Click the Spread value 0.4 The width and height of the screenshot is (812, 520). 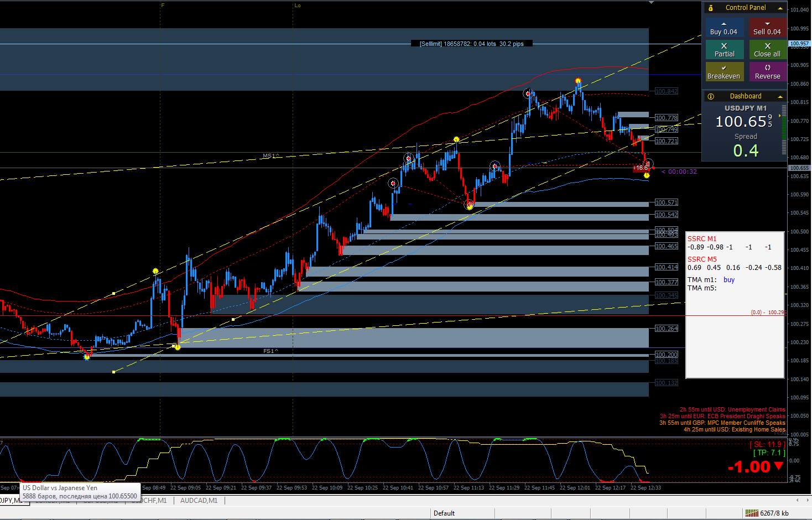point(746,150)
